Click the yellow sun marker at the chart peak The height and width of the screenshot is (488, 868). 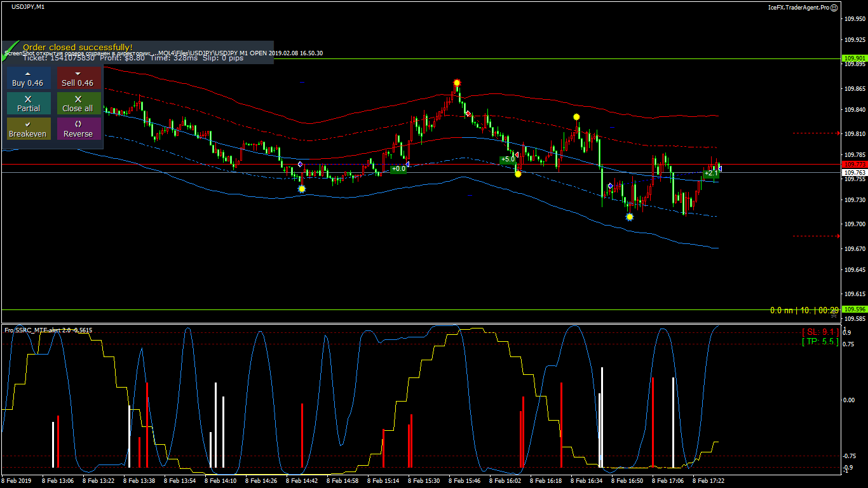pos(457,83)
